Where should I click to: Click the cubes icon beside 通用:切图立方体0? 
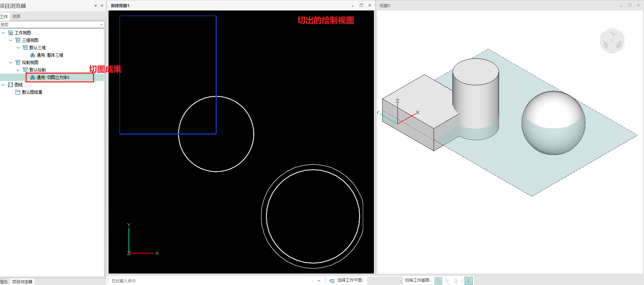[x=33, y=77]
